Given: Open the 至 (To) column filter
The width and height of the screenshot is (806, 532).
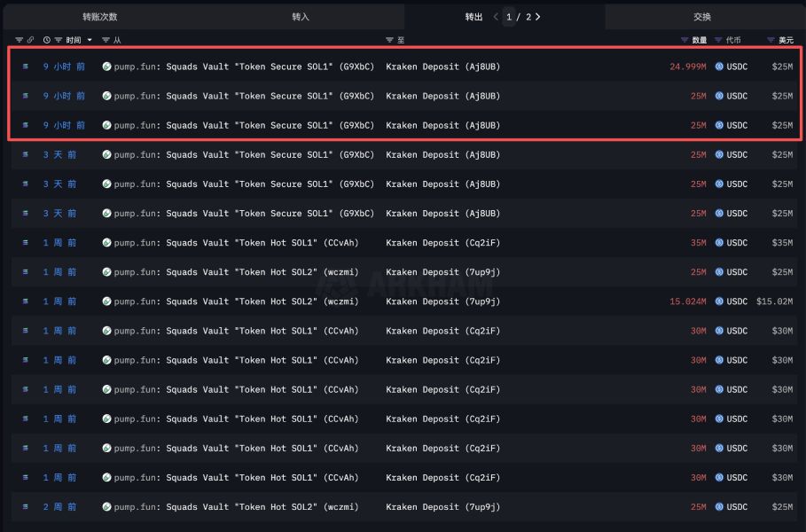Looking at the screenshot, I should click(390, 40).
